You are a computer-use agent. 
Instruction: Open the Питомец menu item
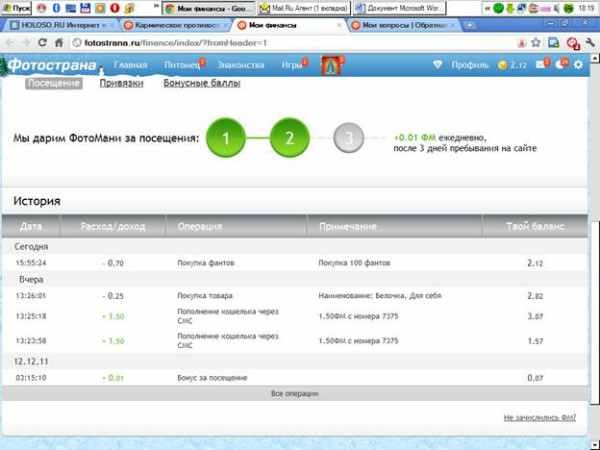point(182,65)
